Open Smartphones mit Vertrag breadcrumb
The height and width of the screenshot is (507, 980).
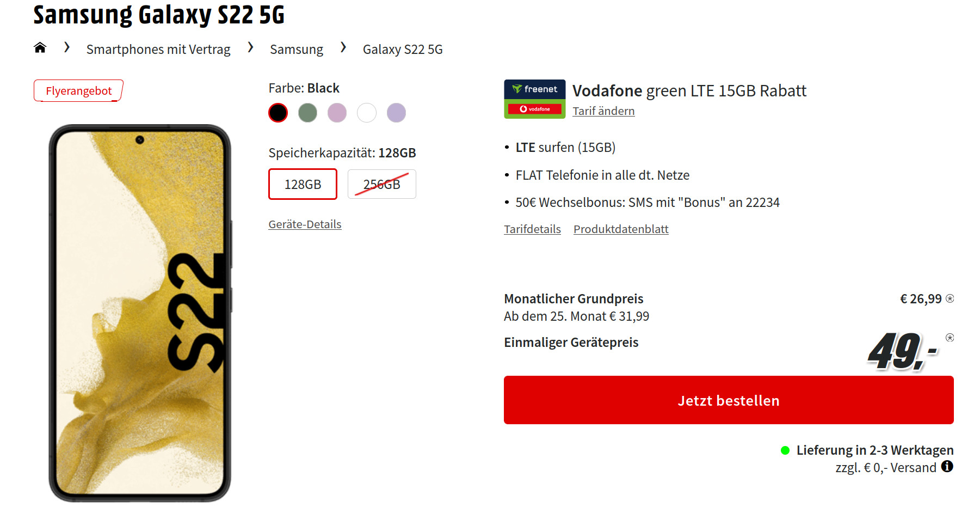(158, 50)
